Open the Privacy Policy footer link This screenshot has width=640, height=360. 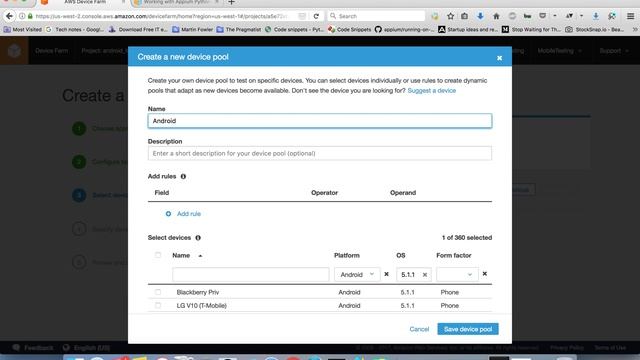pyautogui.click(x=567, y=348)
